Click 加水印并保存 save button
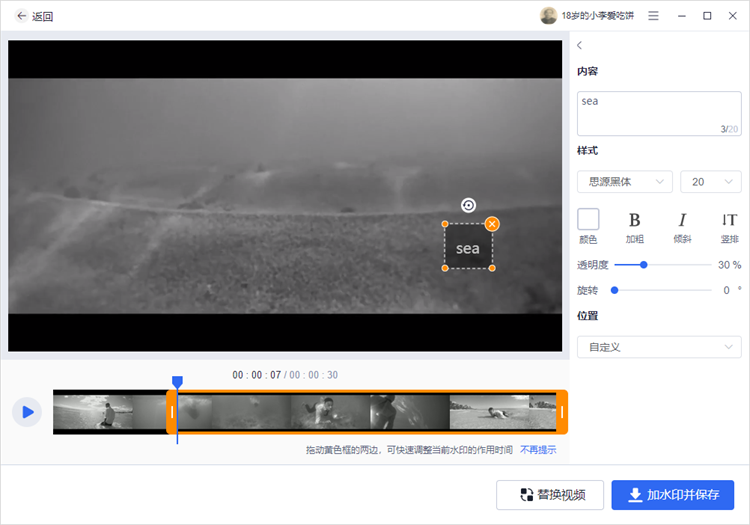Image resolution: width=750 pixels, height=525 pixels. click(673, 495)
